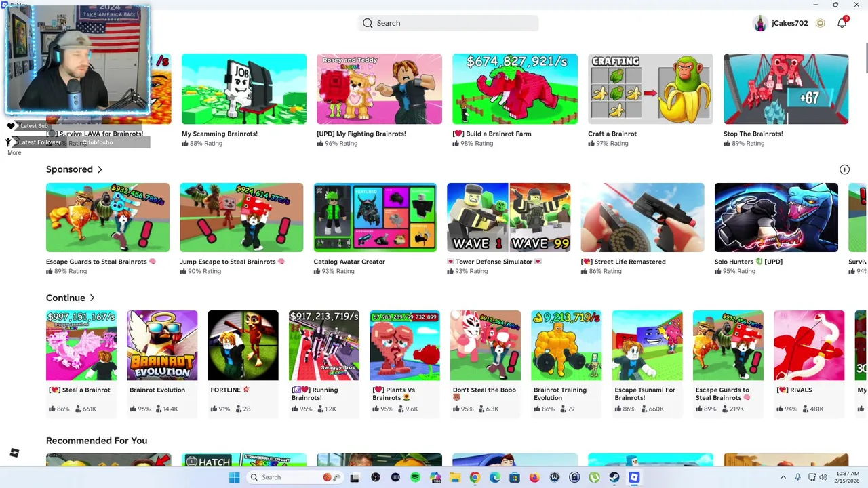Open Street Life Remastered title
868x488 pixels.
[623, 262]
